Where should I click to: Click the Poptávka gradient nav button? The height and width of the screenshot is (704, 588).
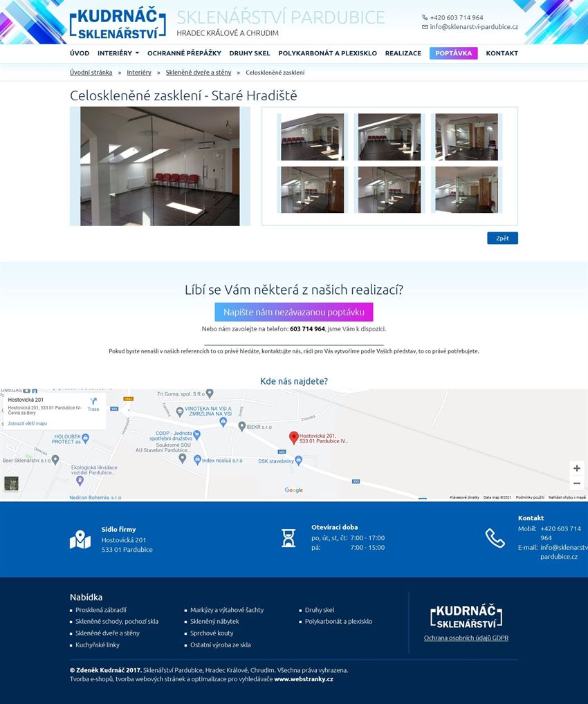pyautogui.click(x=453, y=53)
